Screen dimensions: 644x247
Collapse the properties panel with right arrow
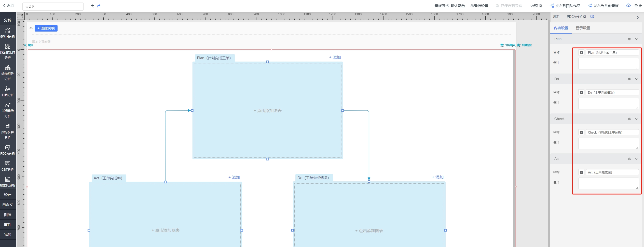coord(638,18)
